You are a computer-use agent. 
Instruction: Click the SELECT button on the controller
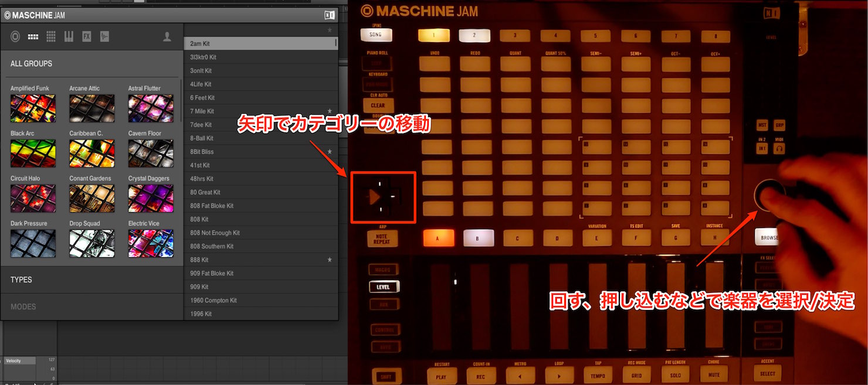[768, 373]
